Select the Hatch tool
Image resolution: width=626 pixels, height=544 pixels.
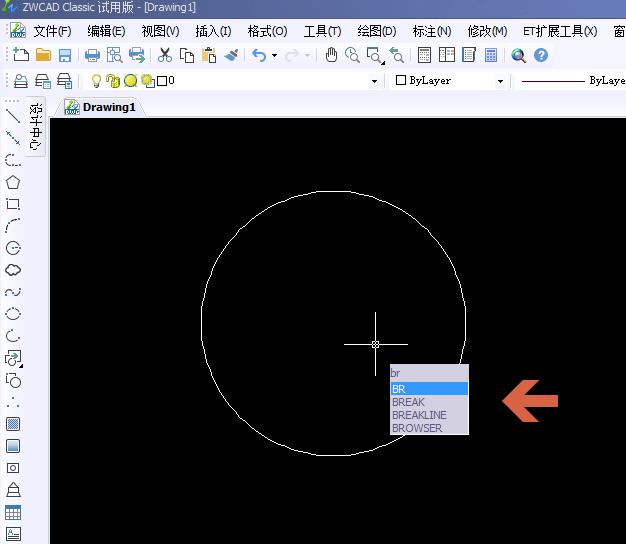[x=13, y=424]
